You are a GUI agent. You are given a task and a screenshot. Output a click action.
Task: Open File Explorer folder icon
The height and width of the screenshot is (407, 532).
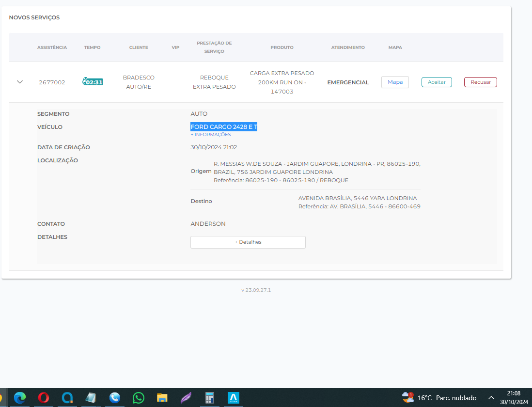pos(162,398)
